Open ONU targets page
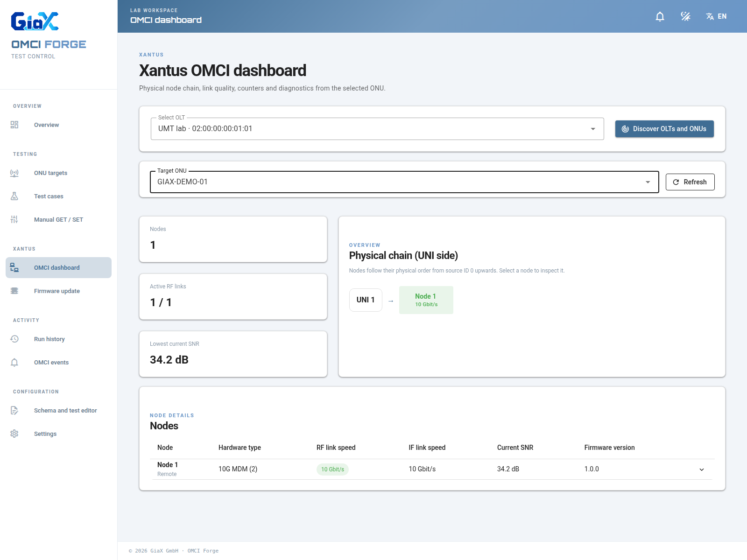 pyautogui.click(x=58, y=173)
